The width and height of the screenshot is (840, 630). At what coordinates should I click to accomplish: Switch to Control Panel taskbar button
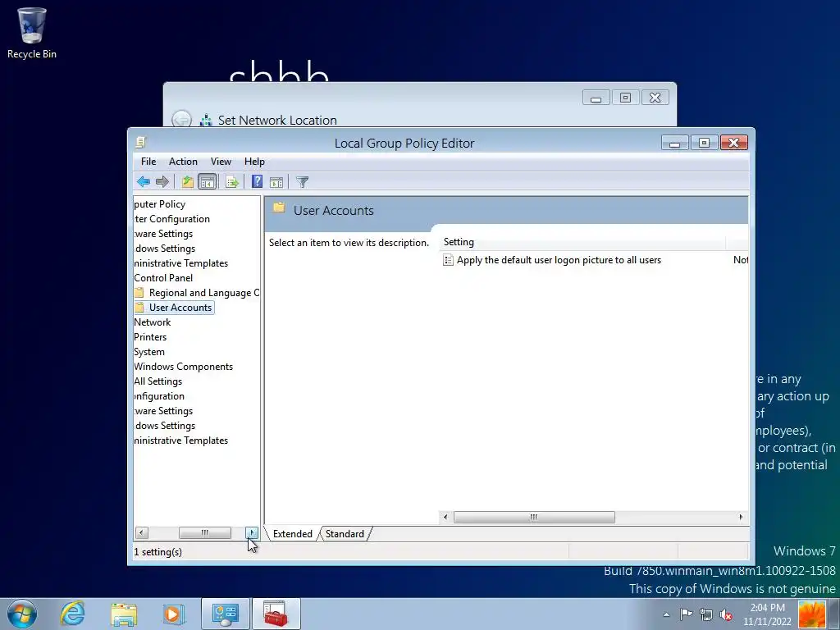[x=226, y=614]
